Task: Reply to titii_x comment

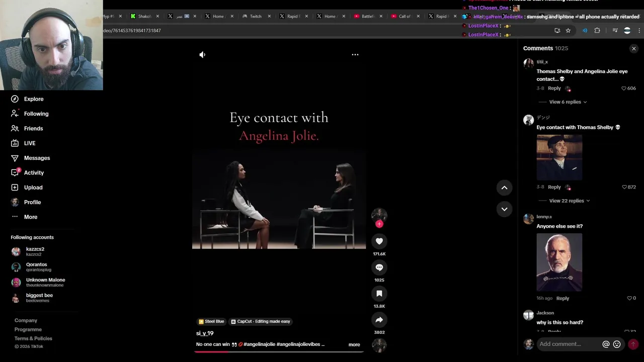Action: [554, 88]
